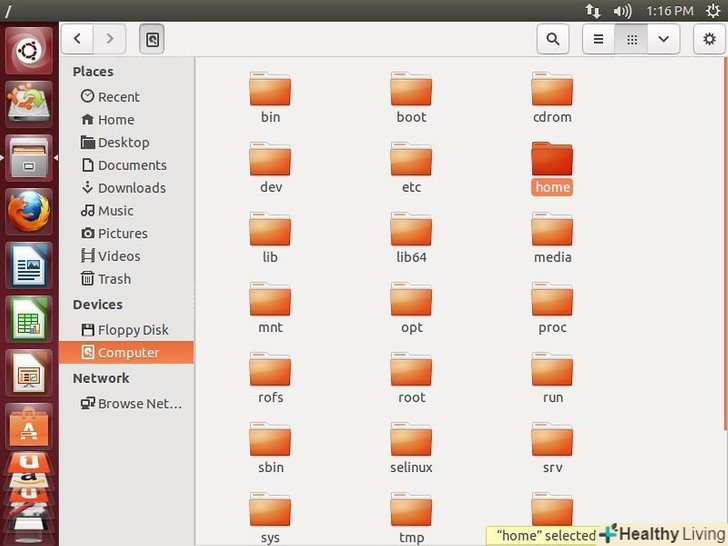Select Downloads in Places sidebar
This screenshot has width=728, height=546.
[131, 188]
